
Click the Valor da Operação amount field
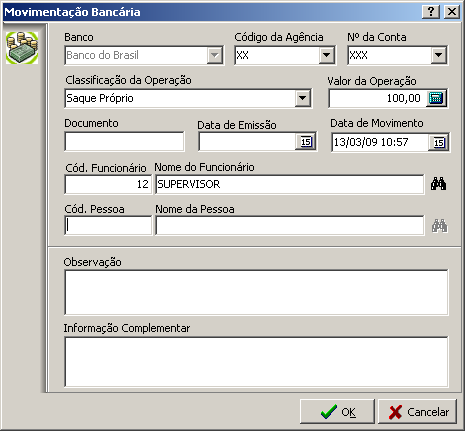377,98
